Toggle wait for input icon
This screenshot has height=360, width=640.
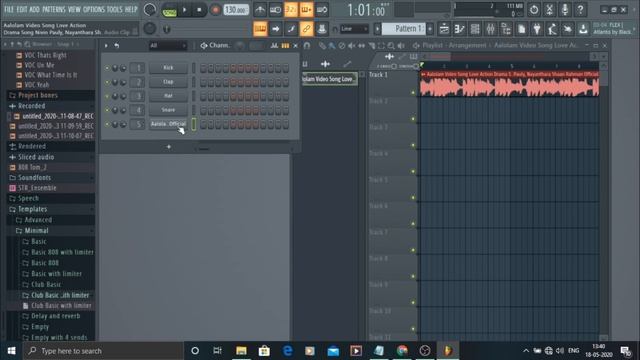275,9
